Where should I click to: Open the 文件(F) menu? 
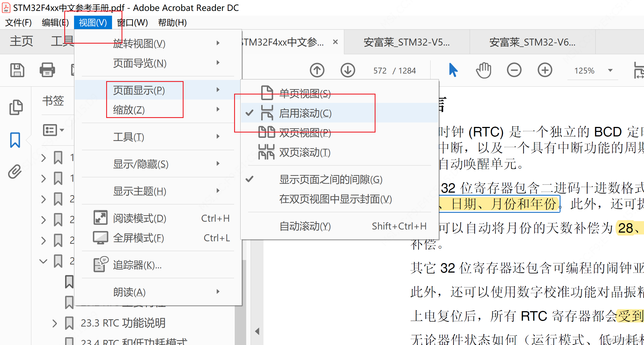click(18, 22)
